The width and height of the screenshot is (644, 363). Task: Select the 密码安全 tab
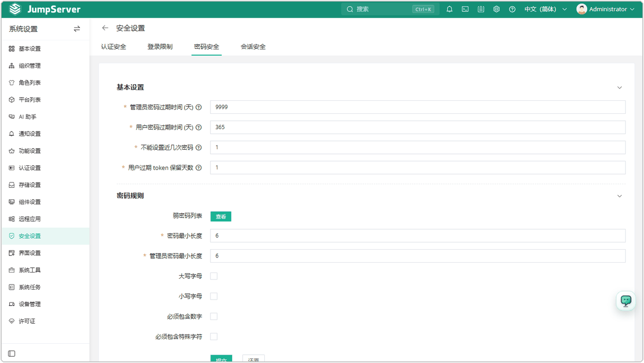coord(207,47)
